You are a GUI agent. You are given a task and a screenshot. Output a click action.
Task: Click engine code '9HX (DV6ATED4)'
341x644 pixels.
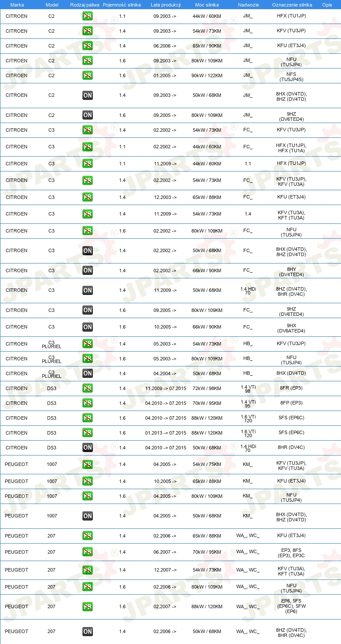[x=291, y=329]
